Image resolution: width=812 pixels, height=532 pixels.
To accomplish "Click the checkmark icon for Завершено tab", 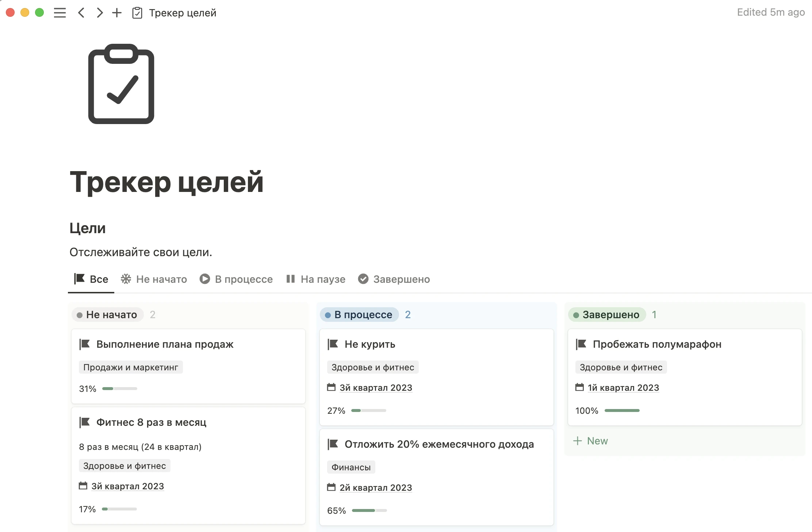I will 363,279.
